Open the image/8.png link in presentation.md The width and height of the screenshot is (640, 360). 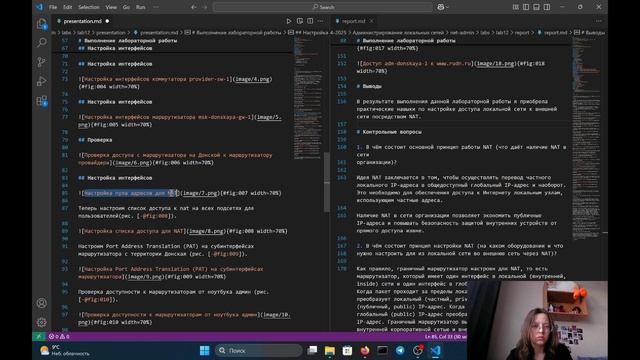point(206,231)
